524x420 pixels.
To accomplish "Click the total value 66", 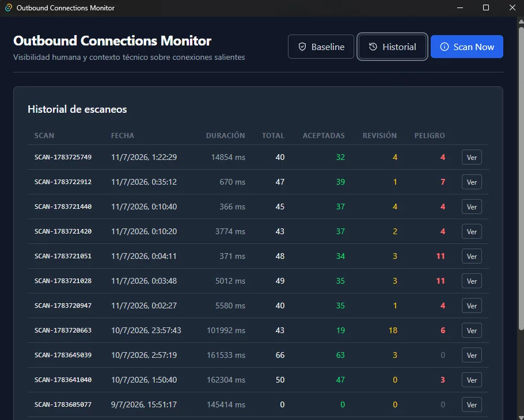I will point(280,355).
